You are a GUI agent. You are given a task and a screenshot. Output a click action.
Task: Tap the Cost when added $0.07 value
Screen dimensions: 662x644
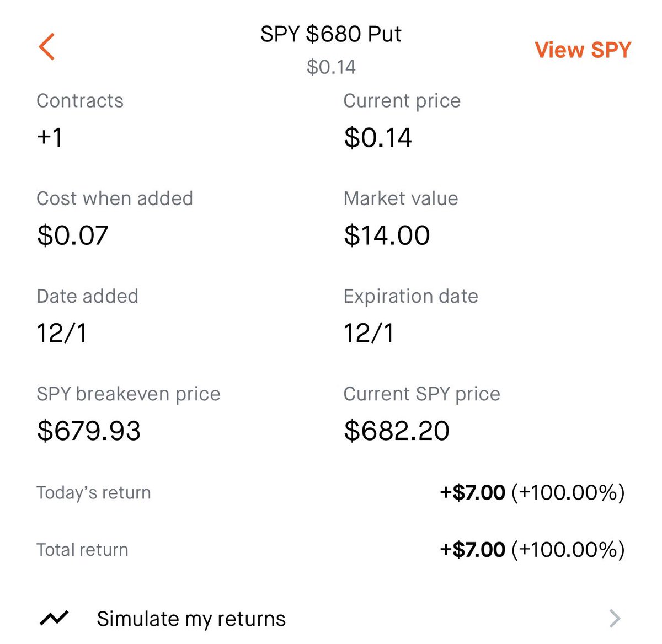pyautogui.click(x=72, y=235)
